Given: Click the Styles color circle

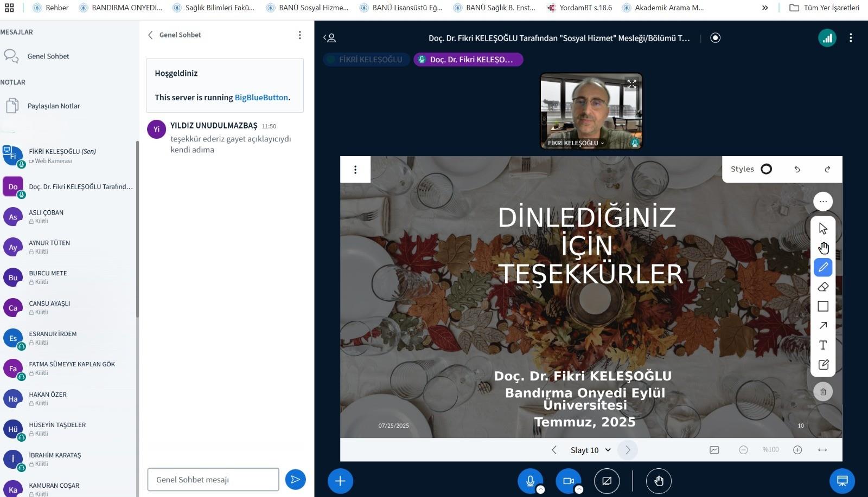Looking at the screenshot, I should 766,169.
